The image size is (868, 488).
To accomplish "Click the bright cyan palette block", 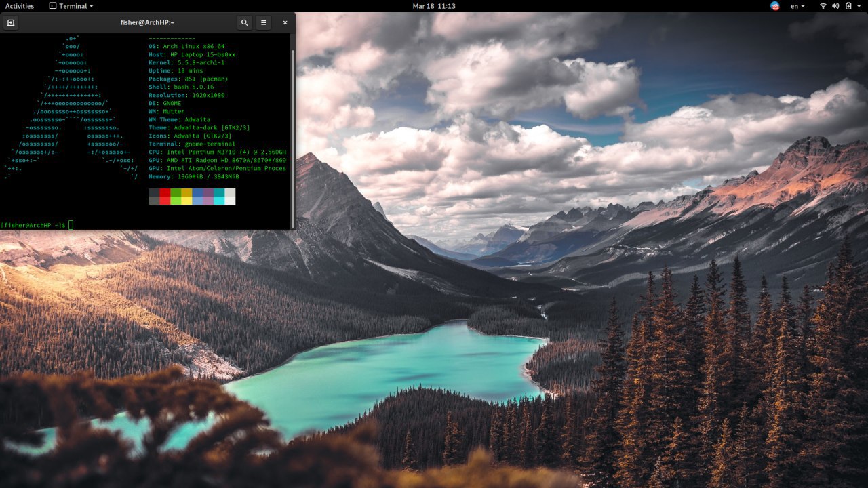I will pos(219,201).
